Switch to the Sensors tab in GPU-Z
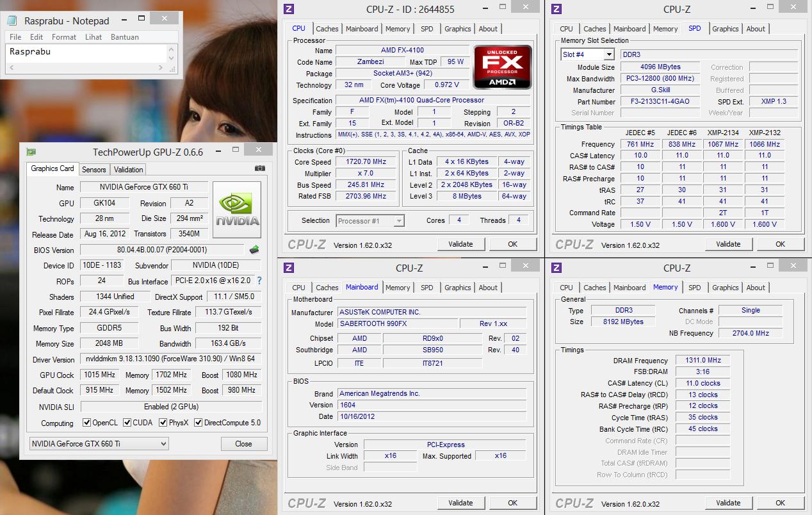 94,170
